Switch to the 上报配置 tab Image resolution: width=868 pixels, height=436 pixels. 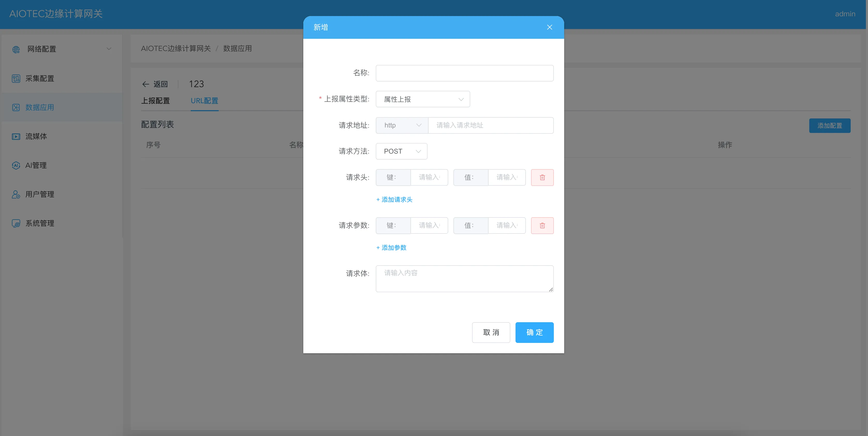pyautogui.click(x=155, y=101)
